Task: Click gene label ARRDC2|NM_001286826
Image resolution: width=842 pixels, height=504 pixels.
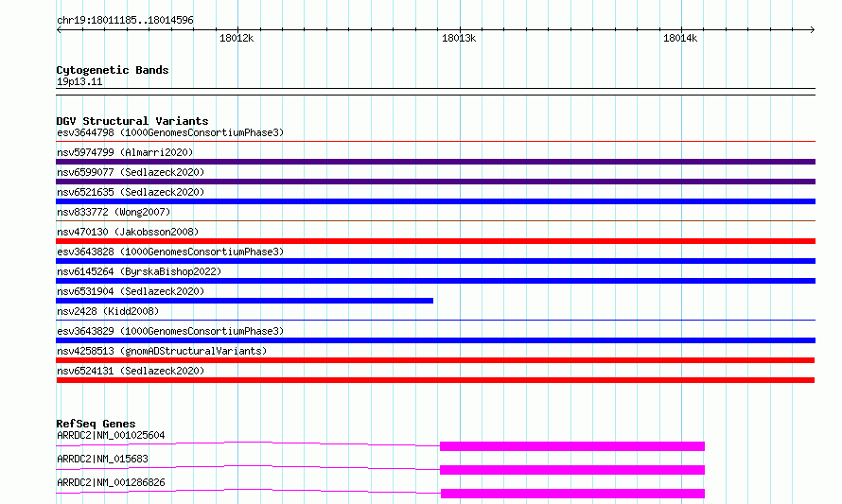Action: click(111, 482)
